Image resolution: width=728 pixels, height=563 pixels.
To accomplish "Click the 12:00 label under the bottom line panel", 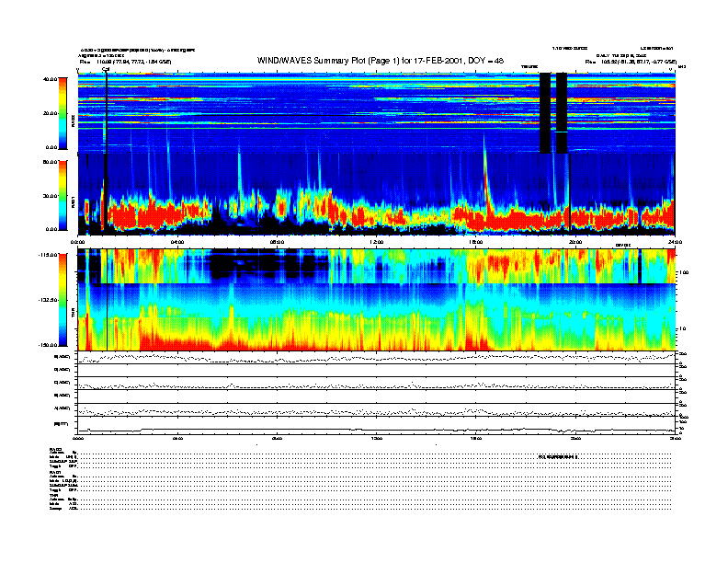I will pos(377,439).
